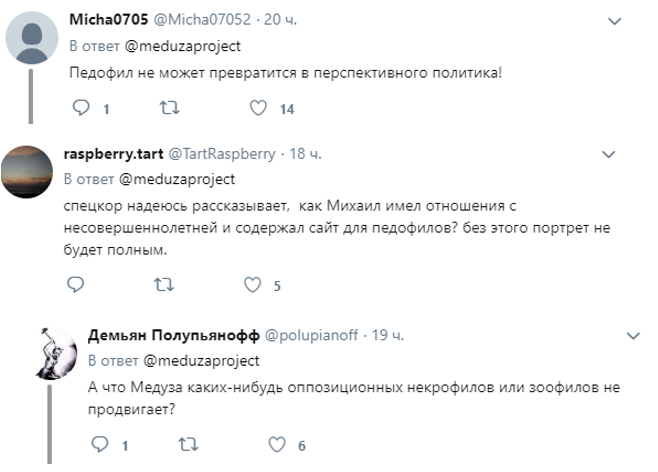Like raspberry.tart's tweet with 5 likes
Viewport: 658px width, 472px height.
click(x=253, y=284)
